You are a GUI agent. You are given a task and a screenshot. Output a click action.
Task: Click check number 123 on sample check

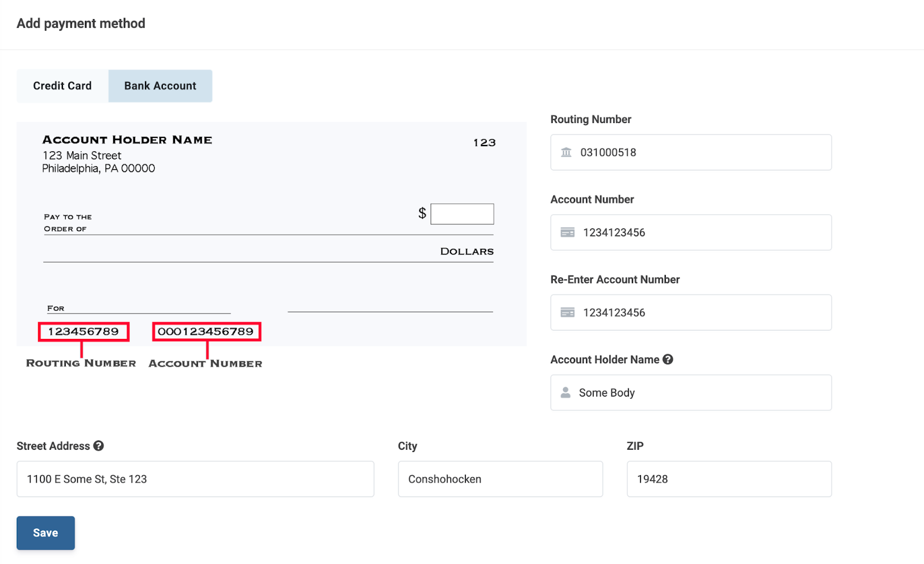[x=484, y=143]
